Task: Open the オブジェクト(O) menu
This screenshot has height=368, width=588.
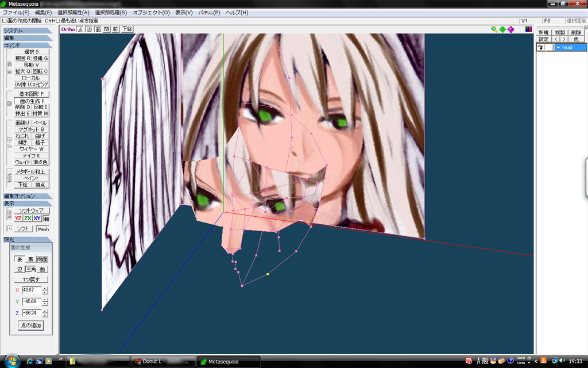Action: [151, 13]
